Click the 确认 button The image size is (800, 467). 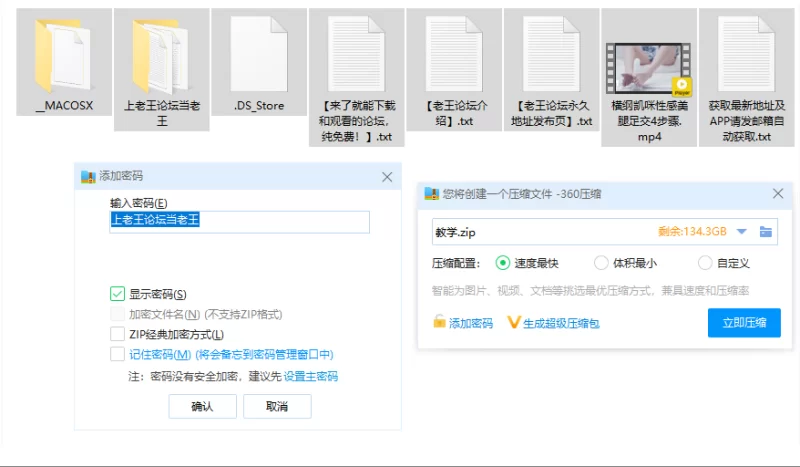click(203, 407)
